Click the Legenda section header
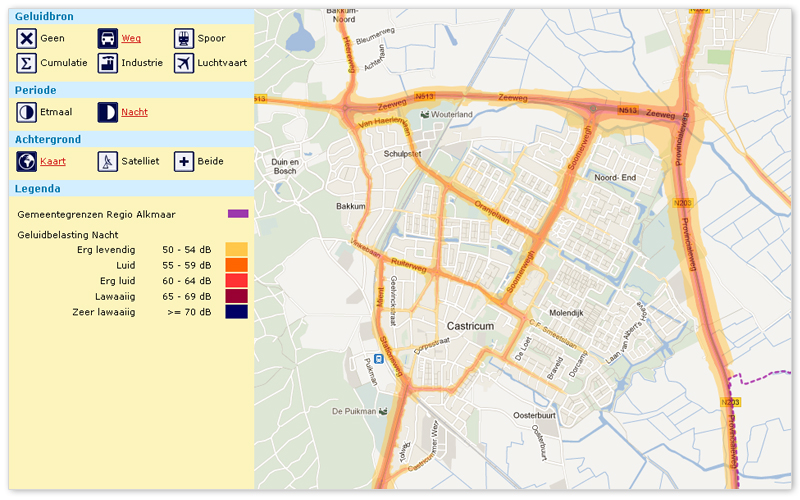This screenshot has height=500, width=800. (38, 188)
